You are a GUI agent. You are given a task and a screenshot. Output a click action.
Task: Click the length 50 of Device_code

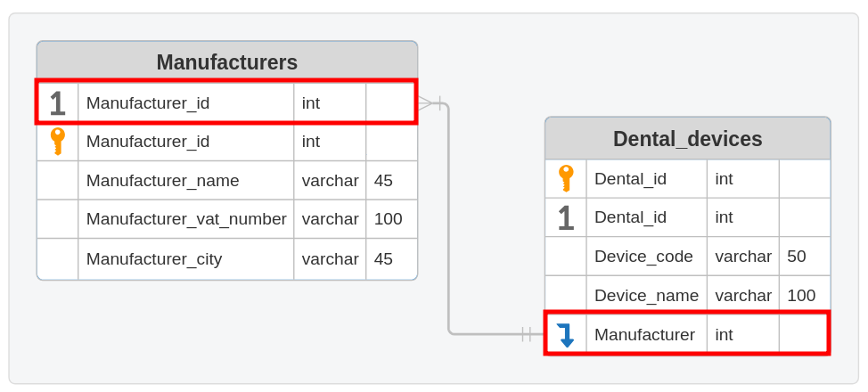click(x=796, y=257)
